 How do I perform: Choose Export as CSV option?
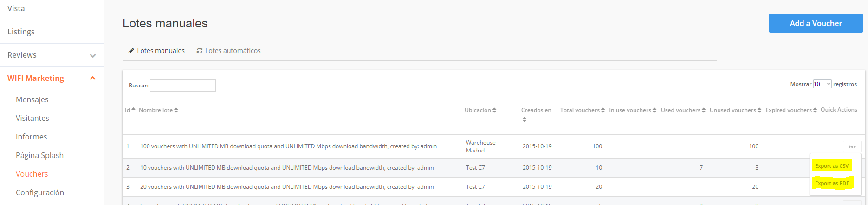(x=832, y=166)
